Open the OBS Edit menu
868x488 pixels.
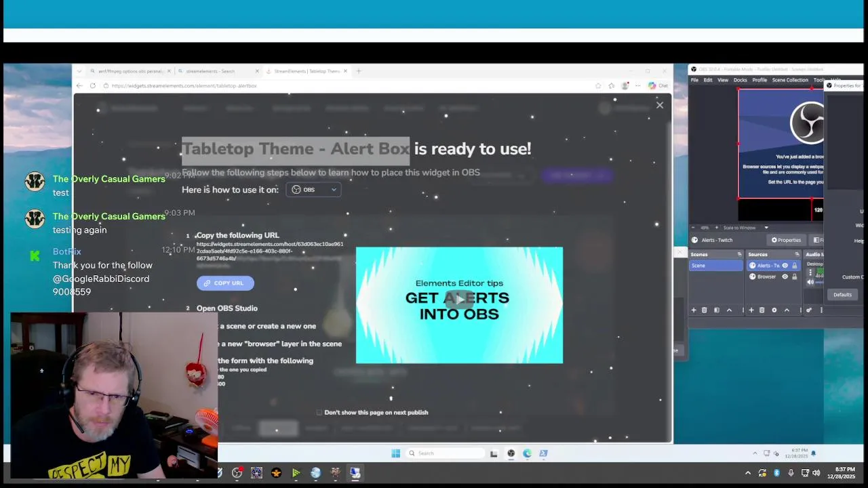point(708,80)
